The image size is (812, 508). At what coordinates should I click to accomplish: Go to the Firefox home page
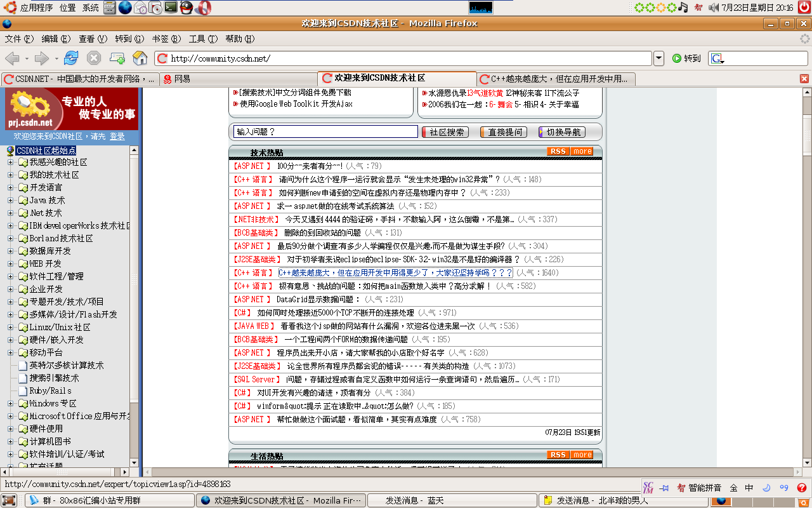[x=140, y=58]
